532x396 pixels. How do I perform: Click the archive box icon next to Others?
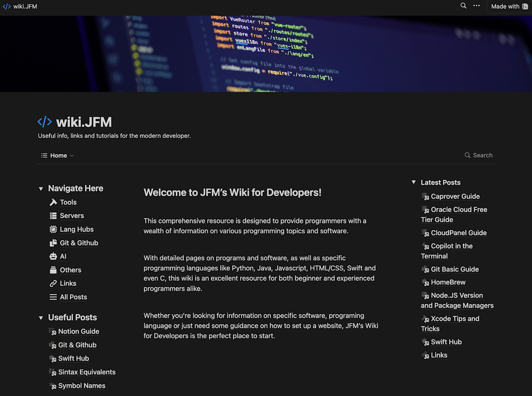[x=53, y=270]
